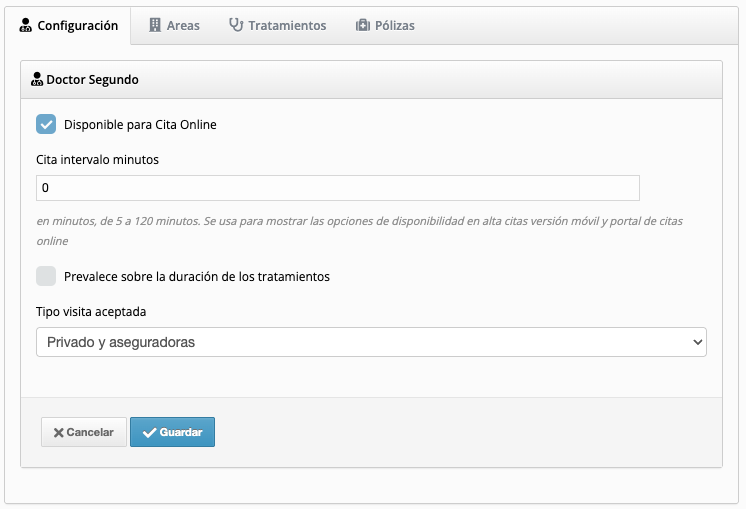
Task: Click the Tipo visita aceptada label
Action: pos(91,312)
